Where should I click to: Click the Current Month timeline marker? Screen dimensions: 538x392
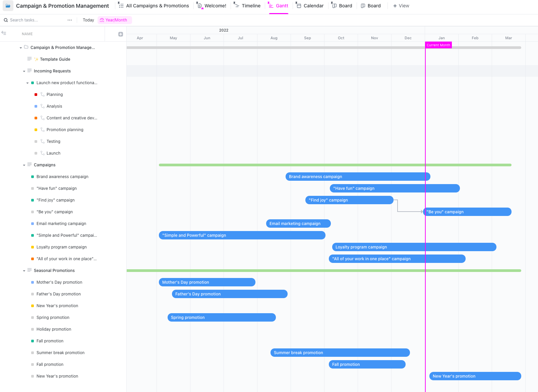(x=438, y=45)
